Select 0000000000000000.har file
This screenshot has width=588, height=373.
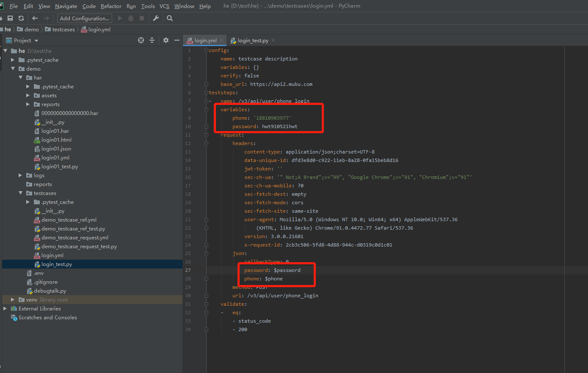coord(70,113)
